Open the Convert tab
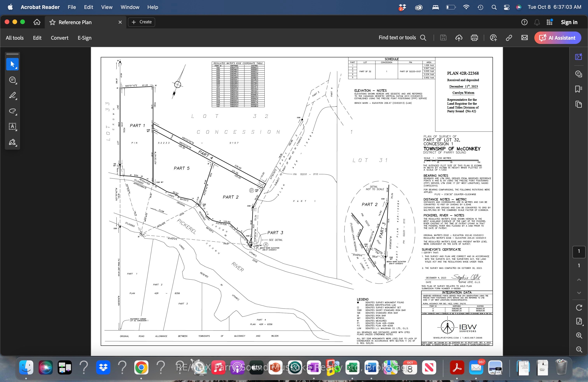This screenshot has height=382, width=588. tap(59, 38)
